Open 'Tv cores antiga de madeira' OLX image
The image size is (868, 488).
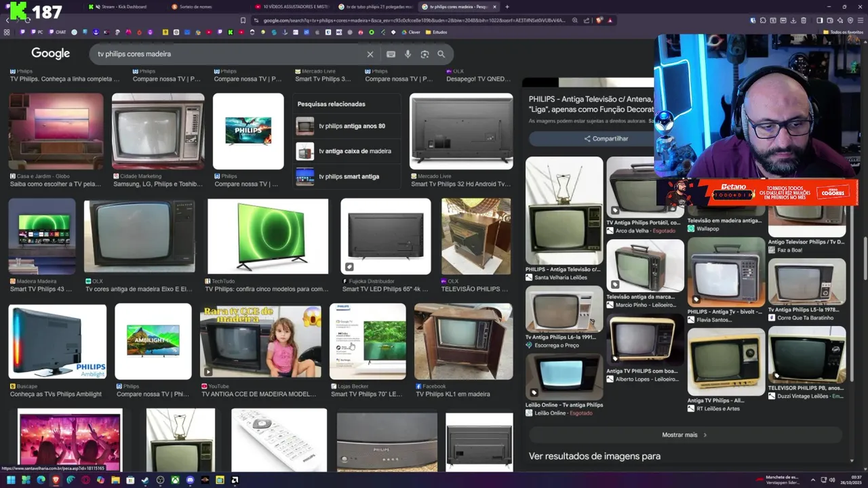click(140, 237)
